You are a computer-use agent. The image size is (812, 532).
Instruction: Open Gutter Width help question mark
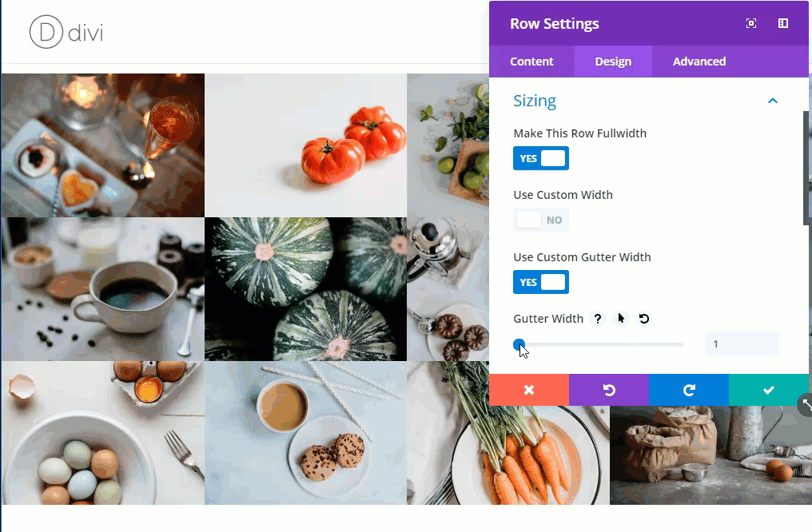tap(598, 319)
